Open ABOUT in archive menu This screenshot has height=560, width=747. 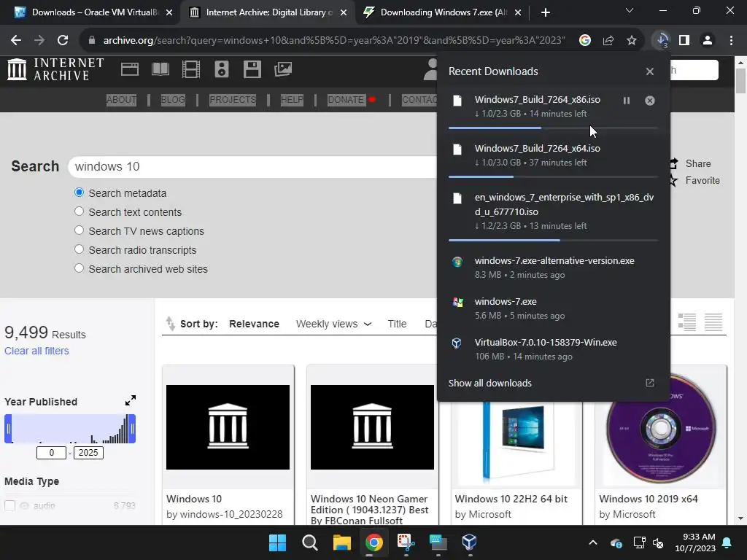122,99
